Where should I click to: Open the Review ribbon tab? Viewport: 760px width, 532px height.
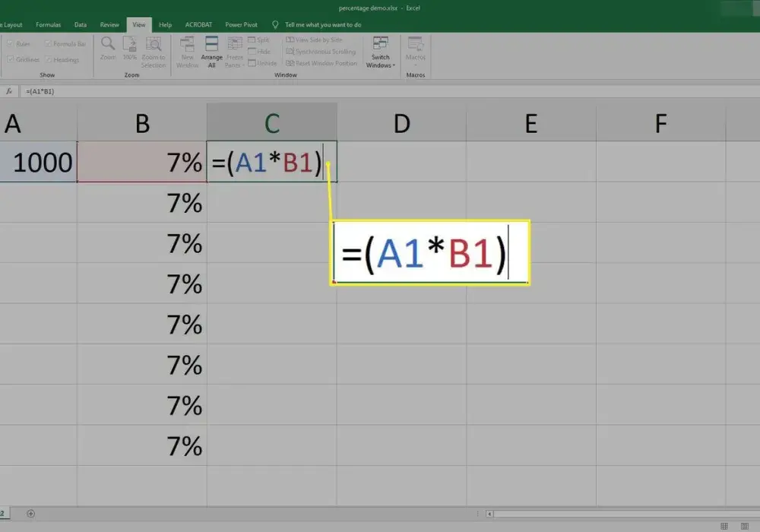point(109,25)
